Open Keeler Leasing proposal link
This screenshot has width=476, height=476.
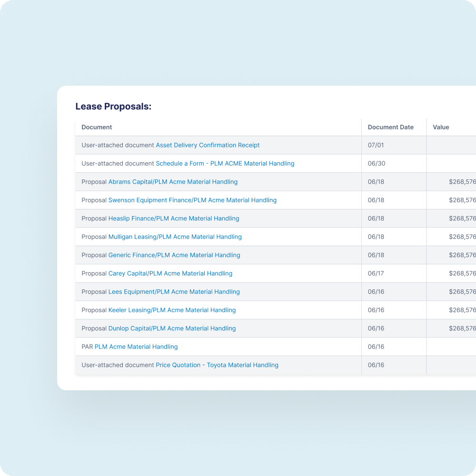pos(172,310)
